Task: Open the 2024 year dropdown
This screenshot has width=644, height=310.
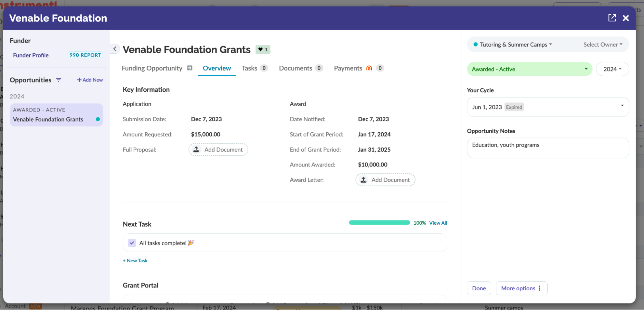Action: coord(612,69)
